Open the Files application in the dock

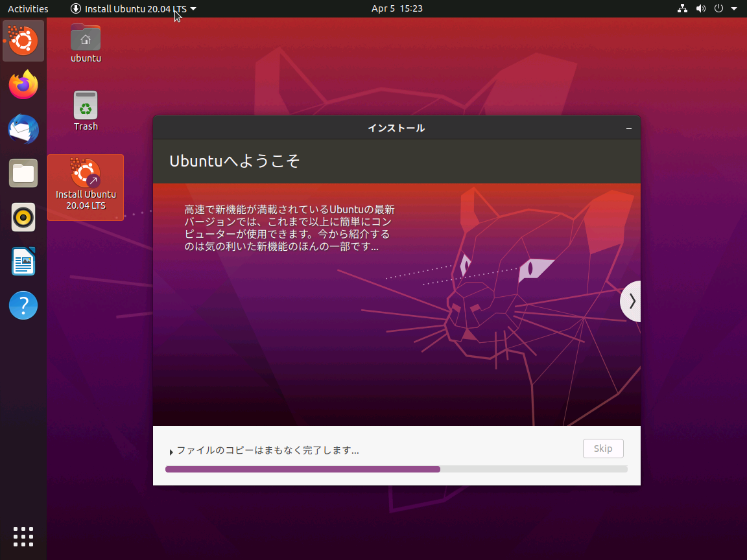(23, 173)
